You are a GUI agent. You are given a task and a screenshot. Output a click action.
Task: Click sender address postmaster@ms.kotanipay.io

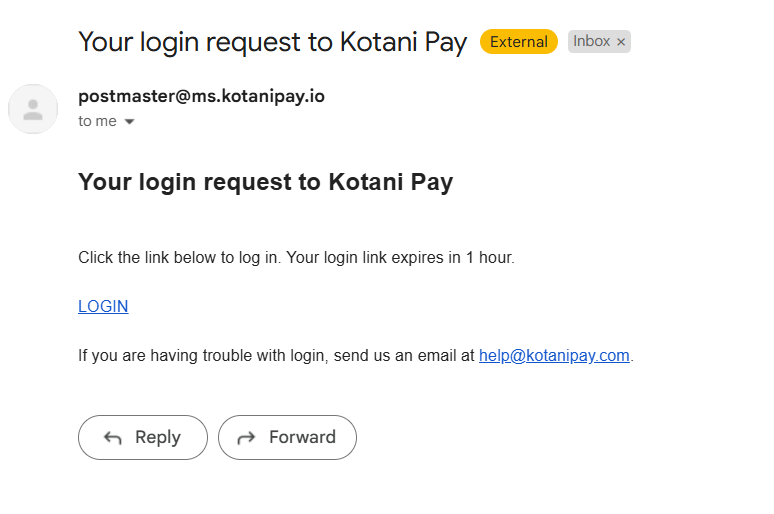click(x=201, y=96)
